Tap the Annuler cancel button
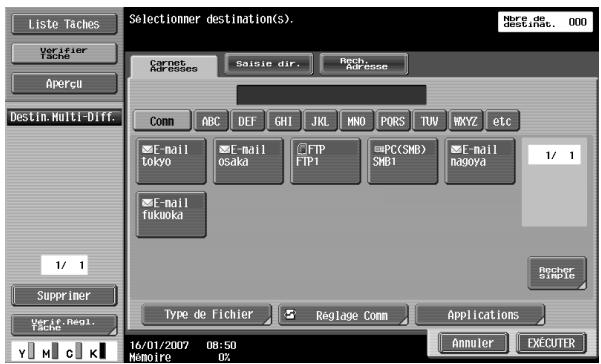 point(473,343)
